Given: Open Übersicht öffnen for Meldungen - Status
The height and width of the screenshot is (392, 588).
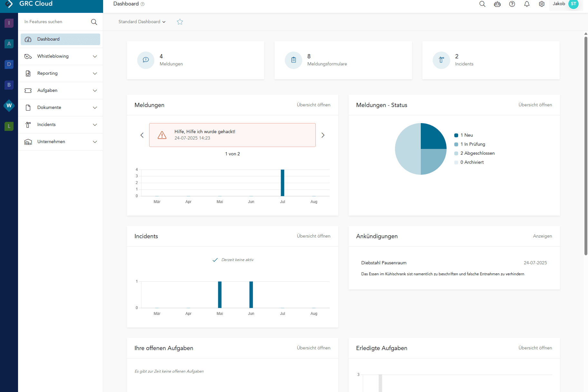Looking at the screenshot, I should pos(535,105).
